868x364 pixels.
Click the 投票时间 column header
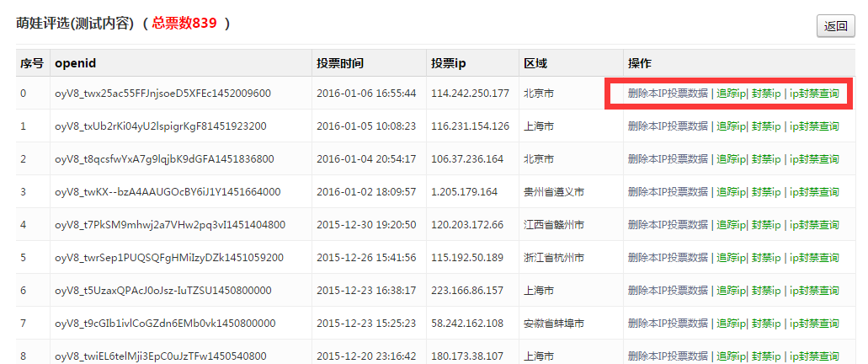point(340,63)
